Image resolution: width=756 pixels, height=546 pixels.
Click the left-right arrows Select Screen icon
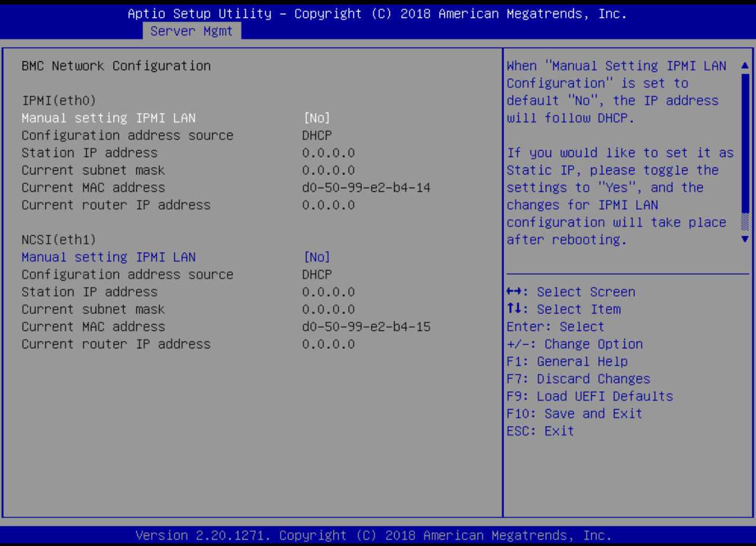[x=514, y=292]
